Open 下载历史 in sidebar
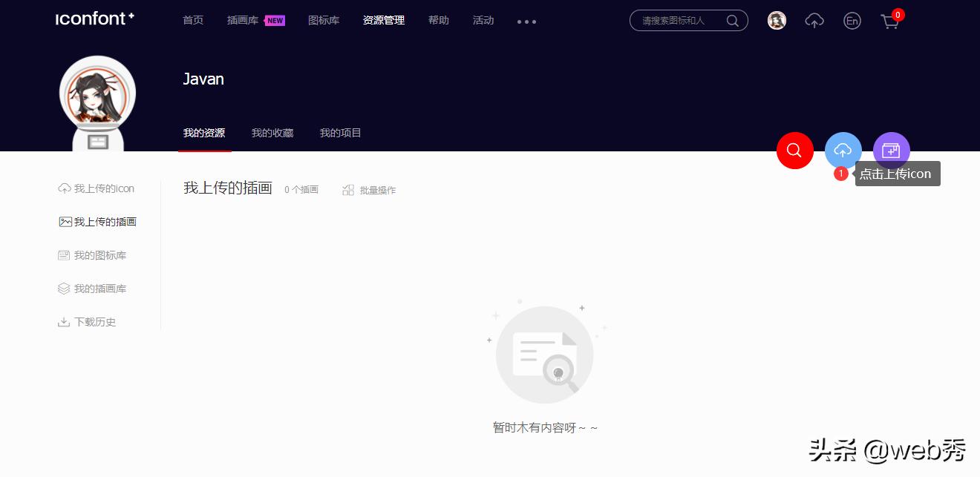Screen dimensions: 980x477 [87, 322]
